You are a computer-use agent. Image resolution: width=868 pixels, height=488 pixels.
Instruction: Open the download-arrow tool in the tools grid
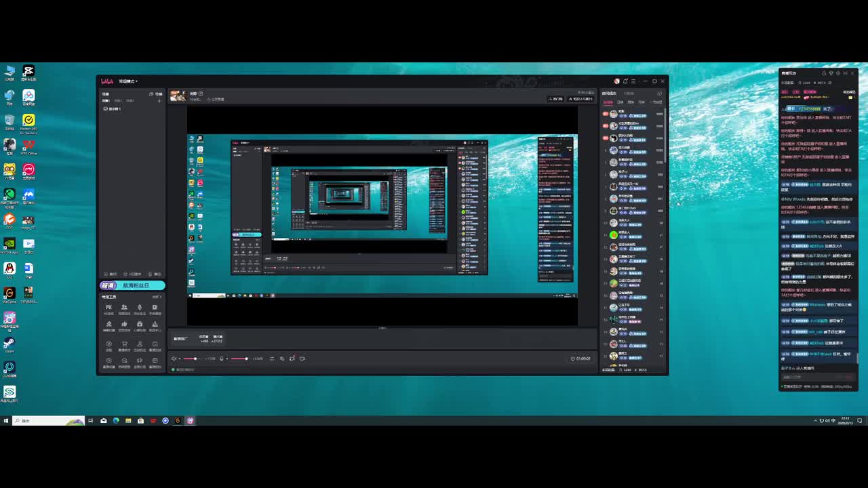point(155,325)
